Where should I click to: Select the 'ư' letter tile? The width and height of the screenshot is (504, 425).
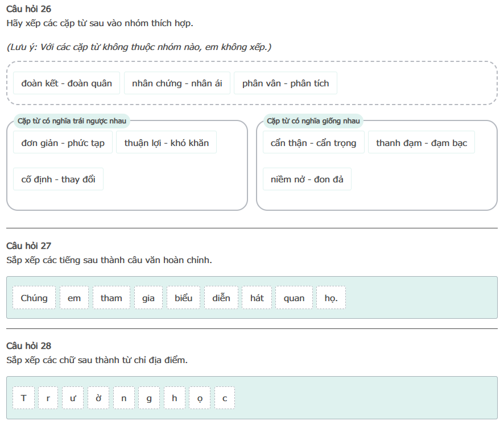click(73, 398)
